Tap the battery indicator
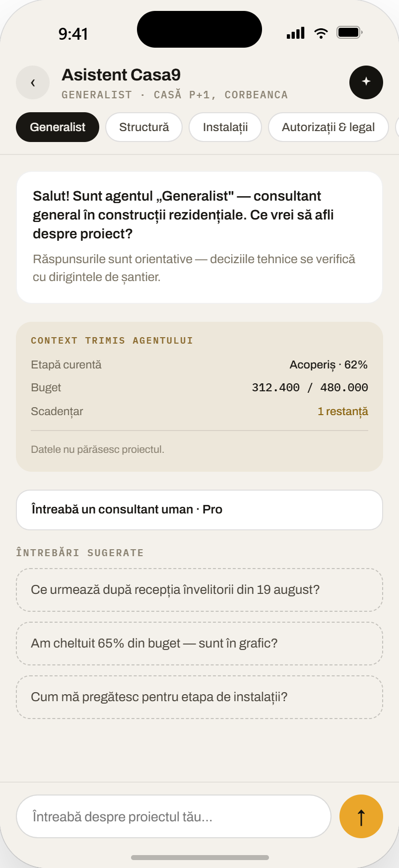This screenshot has width=399, height=868. [x=349, y=33]
